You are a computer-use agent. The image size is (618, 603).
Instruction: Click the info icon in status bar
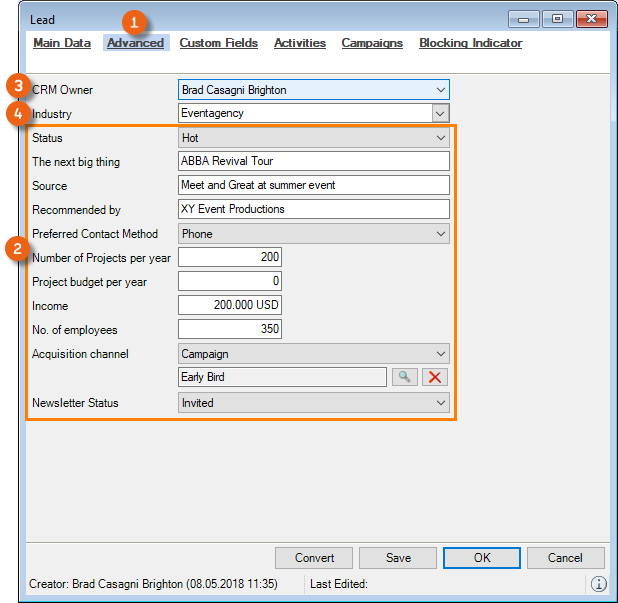[598, 584]
